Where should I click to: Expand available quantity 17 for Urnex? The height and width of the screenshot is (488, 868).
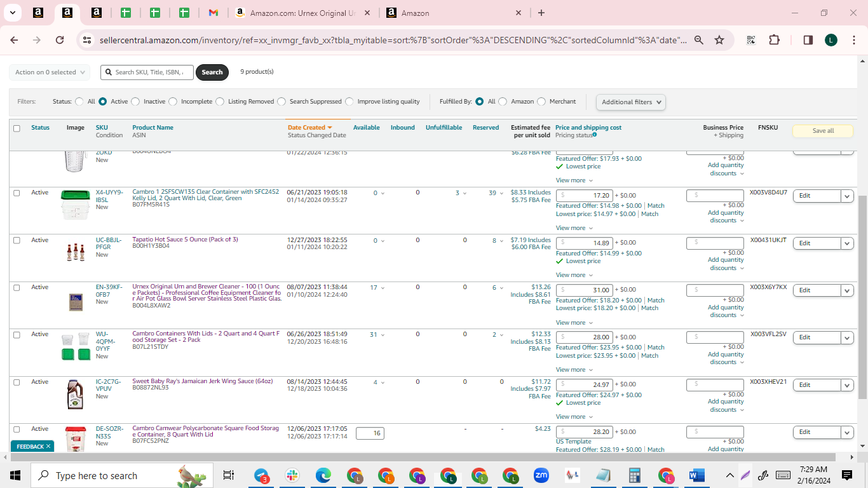377,288
